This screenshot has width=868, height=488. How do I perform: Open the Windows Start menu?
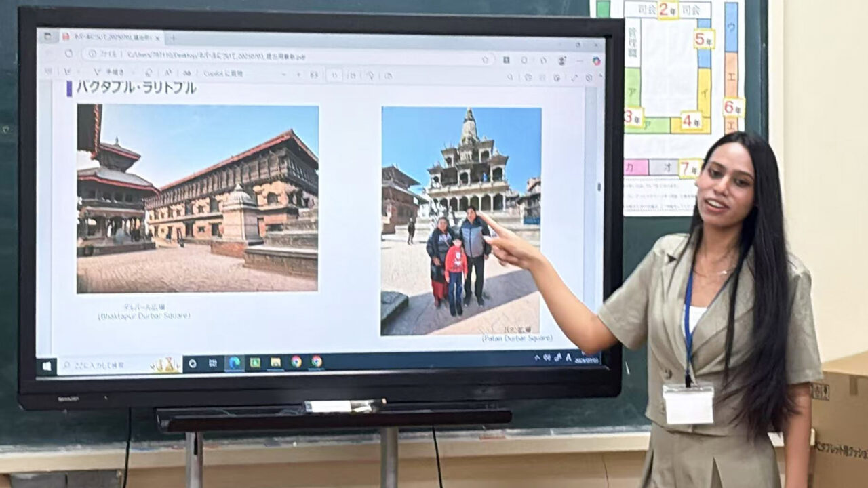click(x=47, y=365)
